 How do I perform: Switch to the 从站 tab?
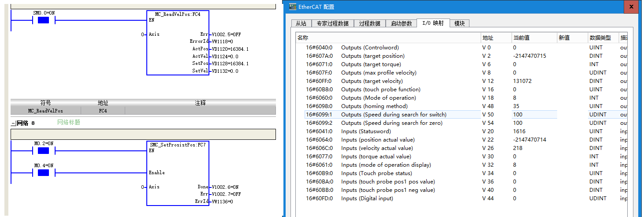(301, 23)
